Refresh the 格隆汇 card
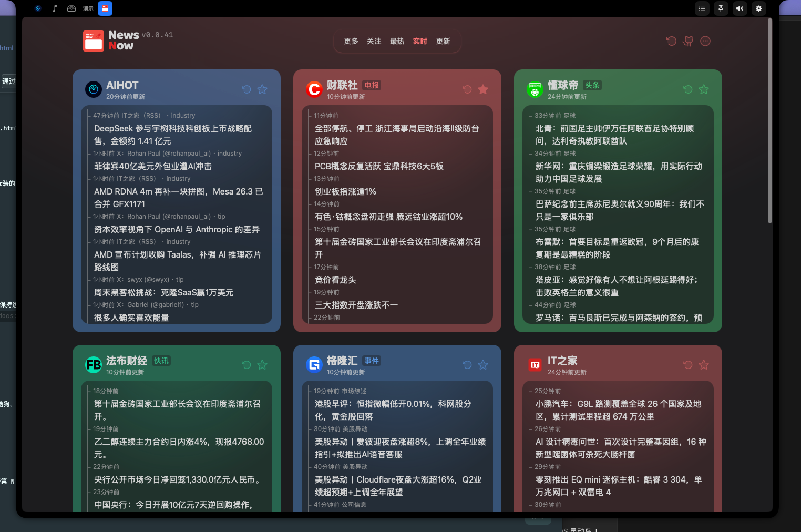 (467, 365)
